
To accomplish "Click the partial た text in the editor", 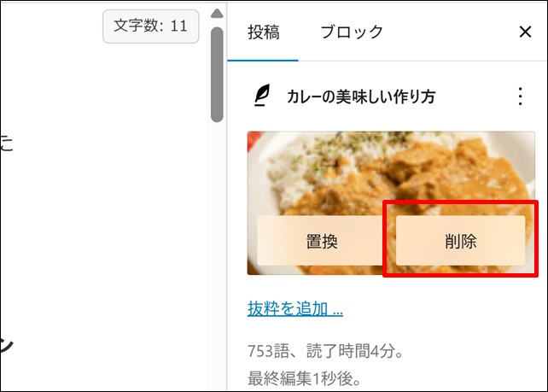I will [x=6, y=143].
